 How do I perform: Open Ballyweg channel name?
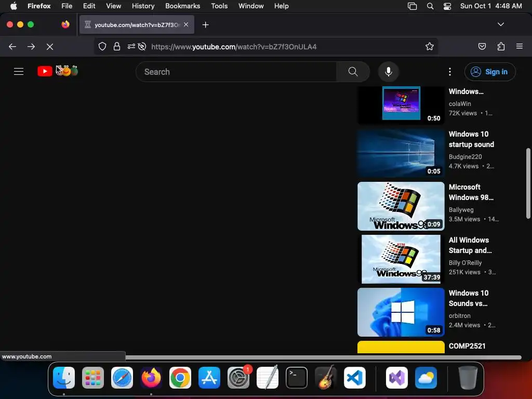click(461, 210)
